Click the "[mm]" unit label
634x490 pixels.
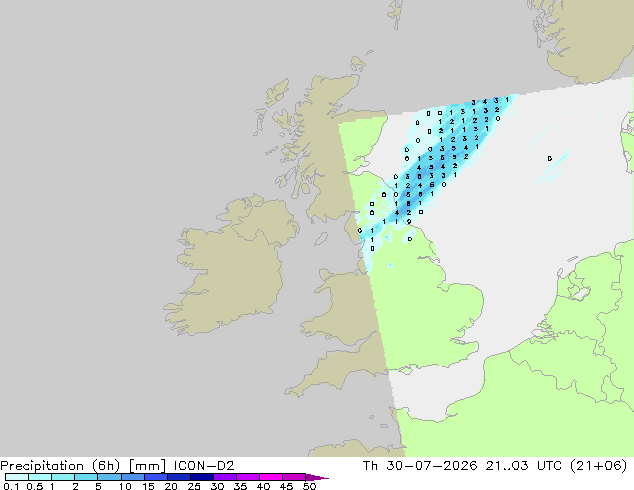[147, 466]
